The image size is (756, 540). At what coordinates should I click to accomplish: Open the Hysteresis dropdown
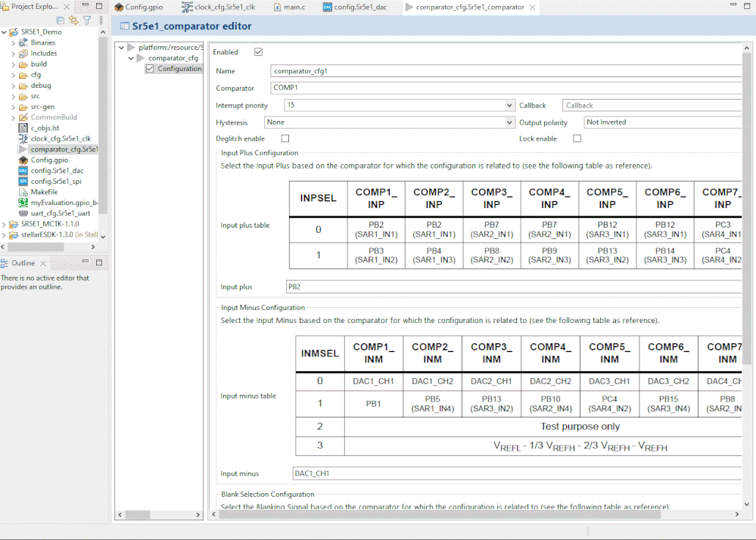click(x=509, y=123)
